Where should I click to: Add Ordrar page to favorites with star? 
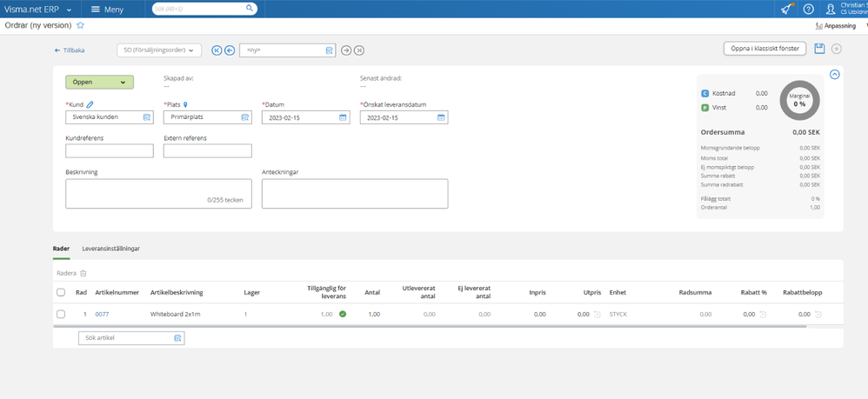tap(80, 25)
